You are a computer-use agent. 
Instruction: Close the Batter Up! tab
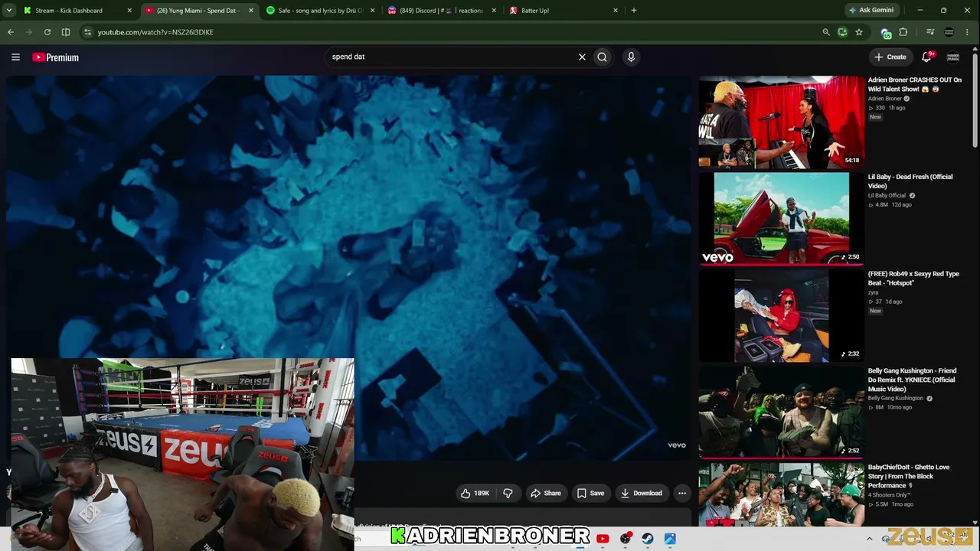click(x=616, y=11)
